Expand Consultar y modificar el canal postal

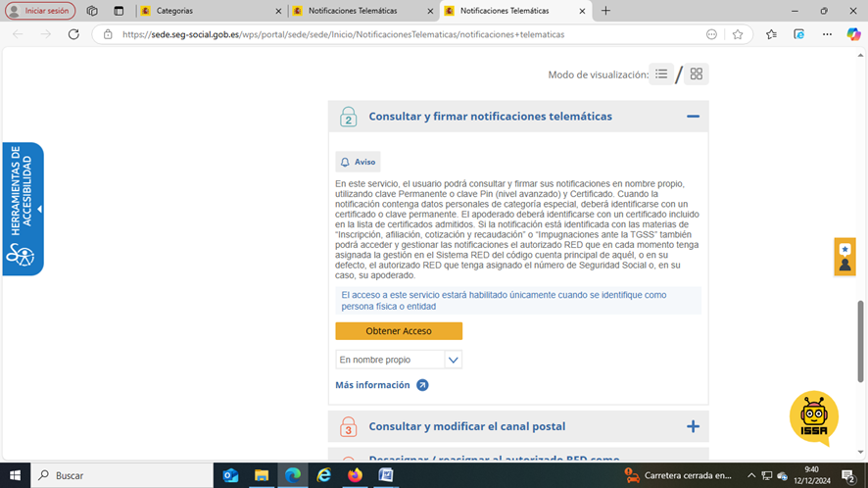tap(693, 426)
